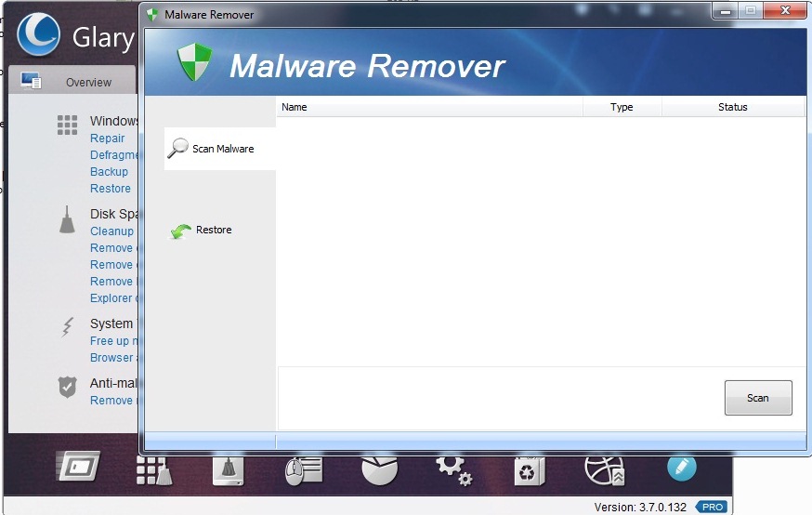812x515 pixels.
Task: Click the PRO badge in the status bar
Action: [x=712, y=507]
